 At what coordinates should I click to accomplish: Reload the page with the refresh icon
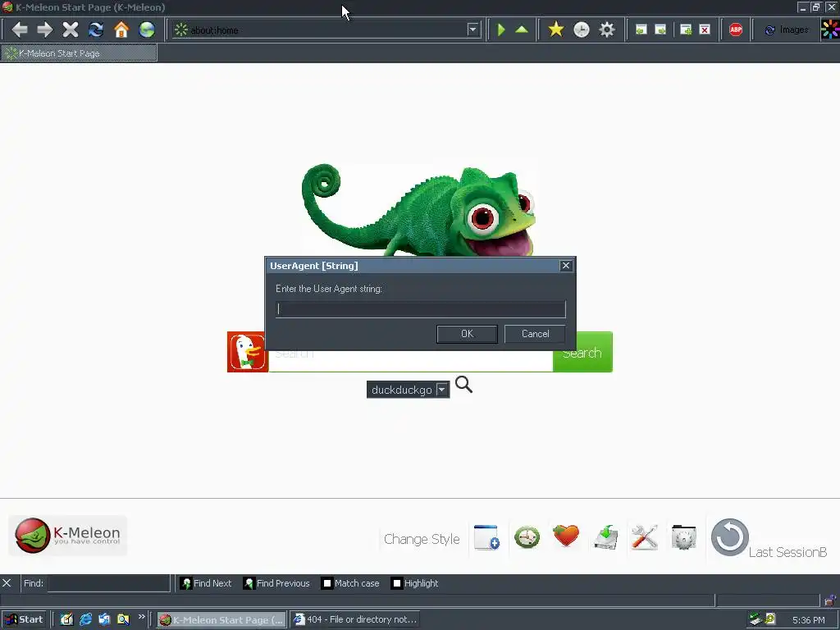pyautogui.click(x=96, y=30)
